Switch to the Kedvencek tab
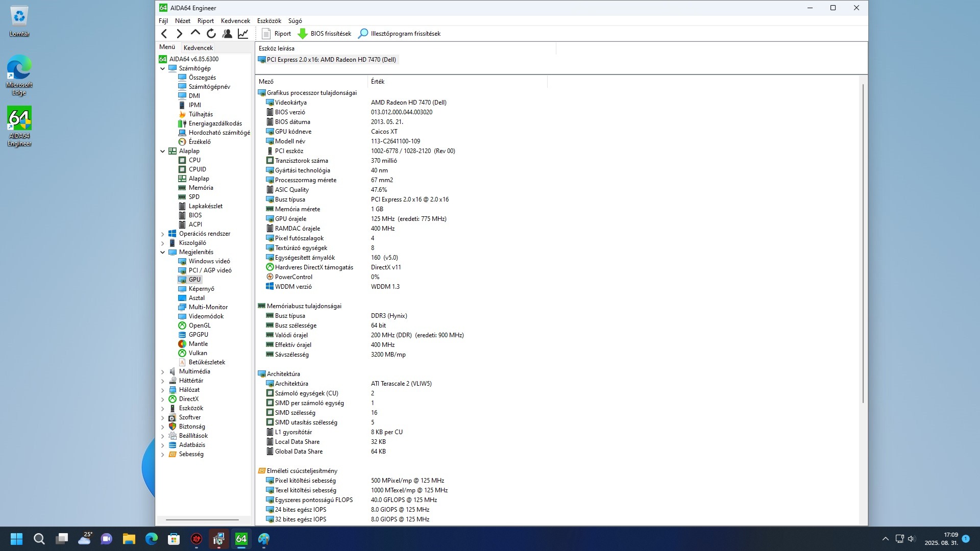Image resolution: width=980 pixels, height=551 pixels. [198, 47]
